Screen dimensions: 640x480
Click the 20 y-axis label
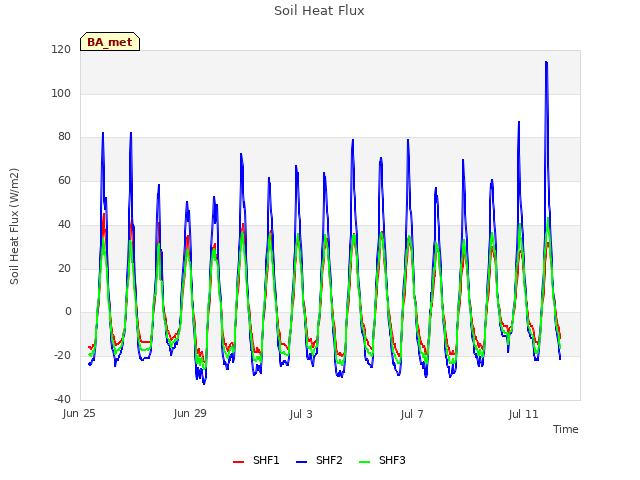[x=64, y=268]
